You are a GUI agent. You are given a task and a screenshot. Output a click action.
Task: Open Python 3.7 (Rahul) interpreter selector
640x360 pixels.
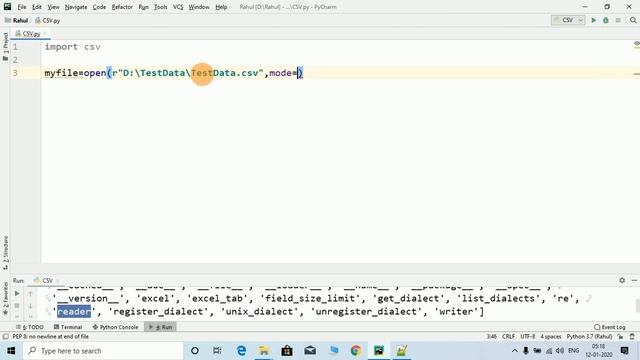[x=589, y=337]
